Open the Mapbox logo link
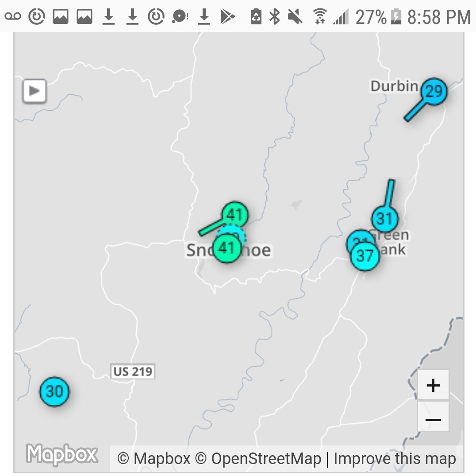This screenshot has height=476, width=476. pyautogui.click(x=62, y=455)
